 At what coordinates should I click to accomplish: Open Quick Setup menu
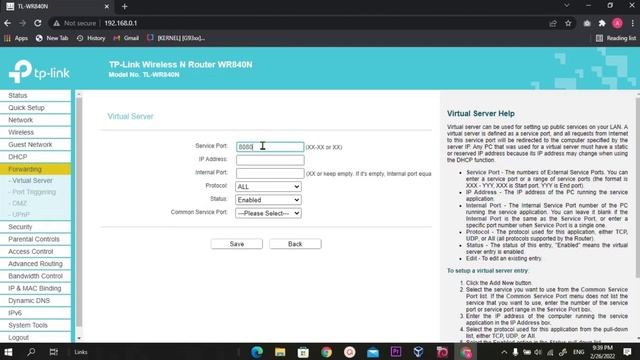point(36,108)
